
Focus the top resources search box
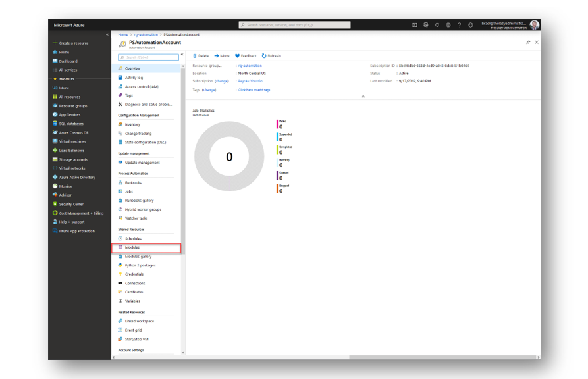(295, 25)
